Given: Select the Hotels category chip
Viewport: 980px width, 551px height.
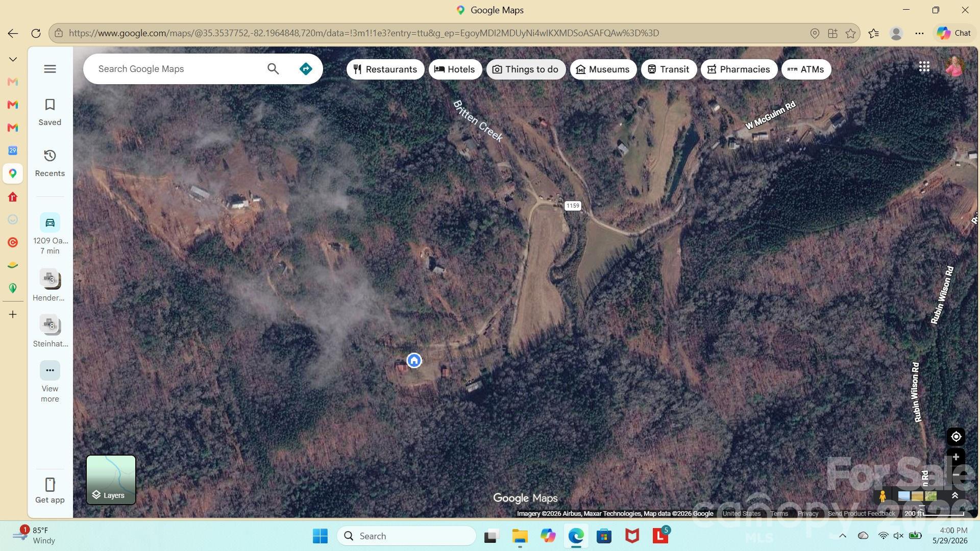Looking at the screenshot, I should point(455,69).
